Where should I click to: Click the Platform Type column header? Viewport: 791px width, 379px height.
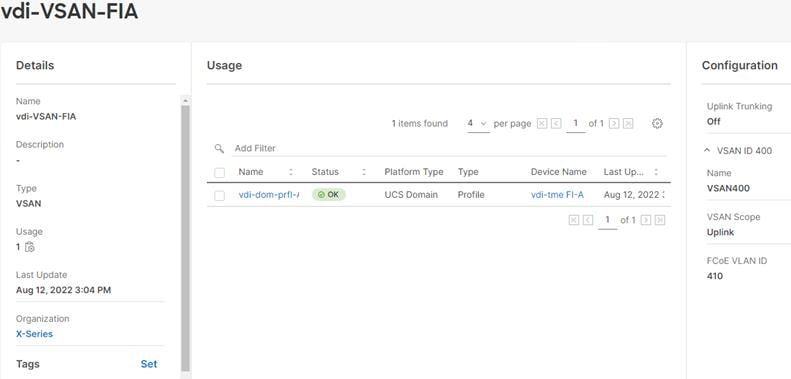[x=414, y=172]
